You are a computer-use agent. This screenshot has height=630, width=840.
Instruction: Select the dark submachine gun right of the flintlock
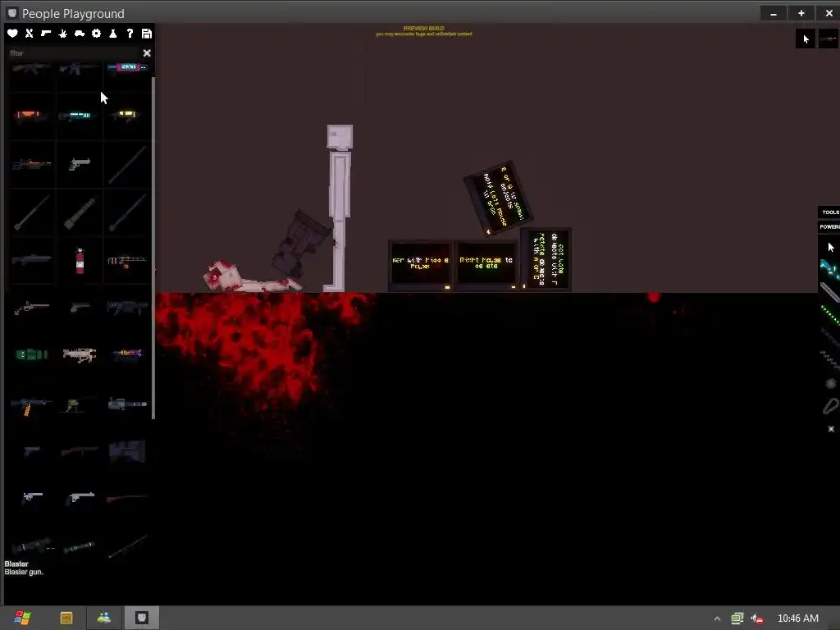point(127,307)
